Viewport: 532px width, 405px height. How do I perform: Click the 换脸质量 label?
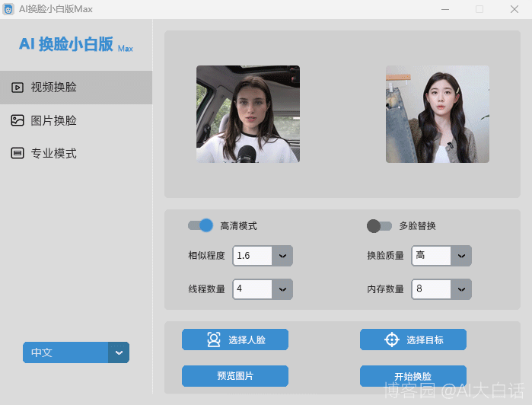385,256
